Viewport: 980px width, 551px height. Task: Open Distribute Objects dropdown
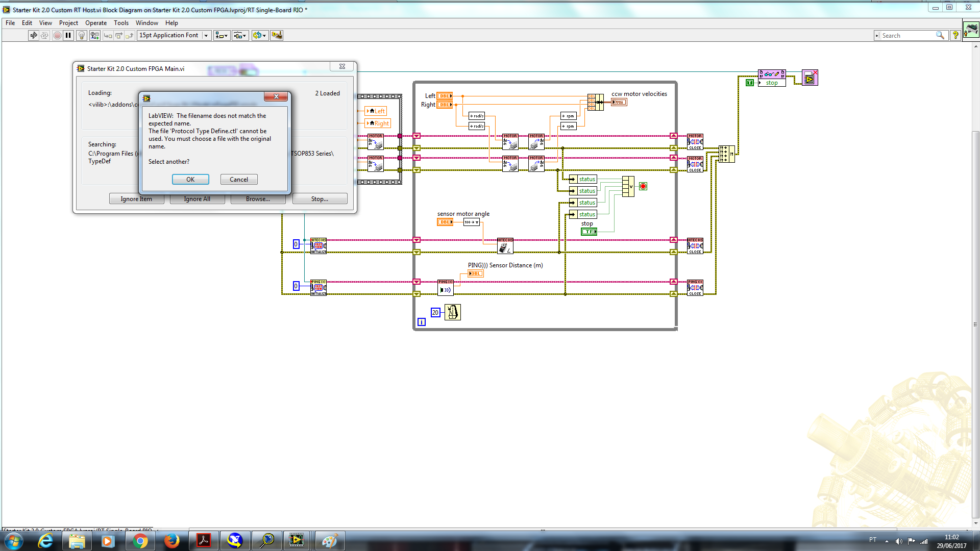[240, 35]
